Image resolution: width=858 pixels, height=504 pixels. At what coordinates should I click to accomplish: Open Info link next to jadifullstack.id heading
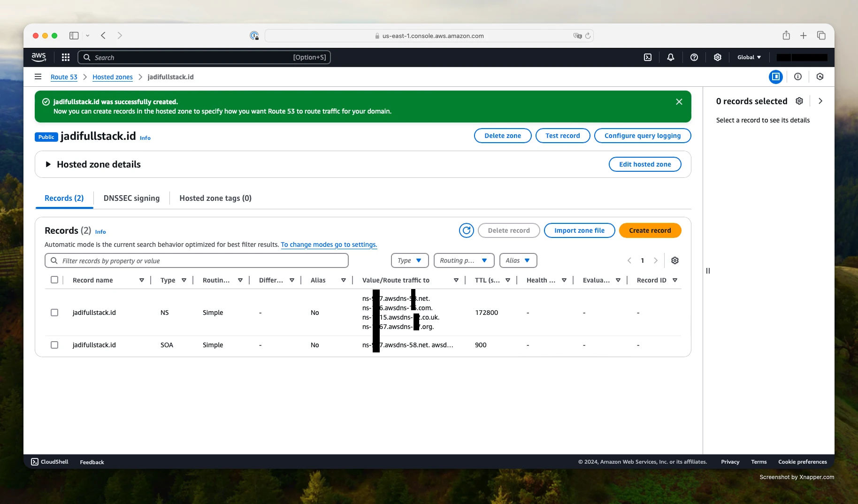pyautogui.click(x=145, y=138)
